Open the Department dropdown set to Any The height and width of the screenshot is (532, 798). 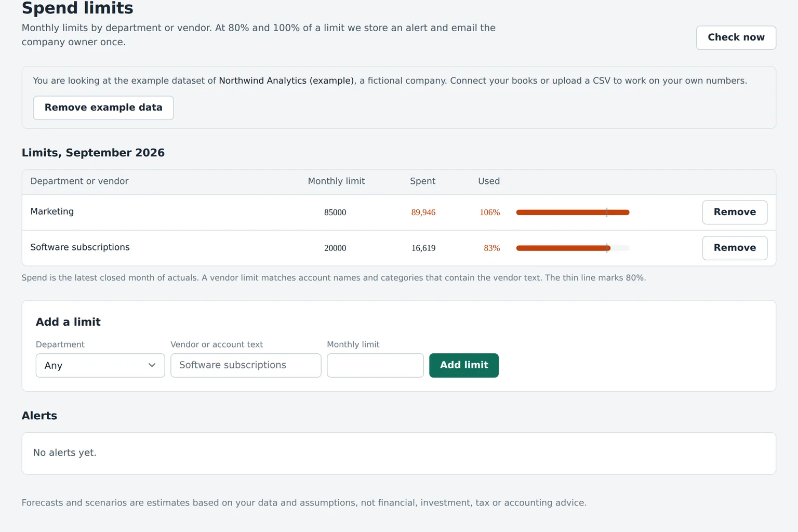click(x=100, y=365)
